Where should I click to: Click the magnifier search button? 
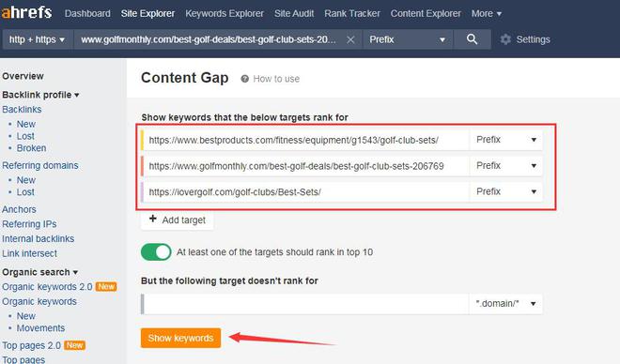point(473,39)
